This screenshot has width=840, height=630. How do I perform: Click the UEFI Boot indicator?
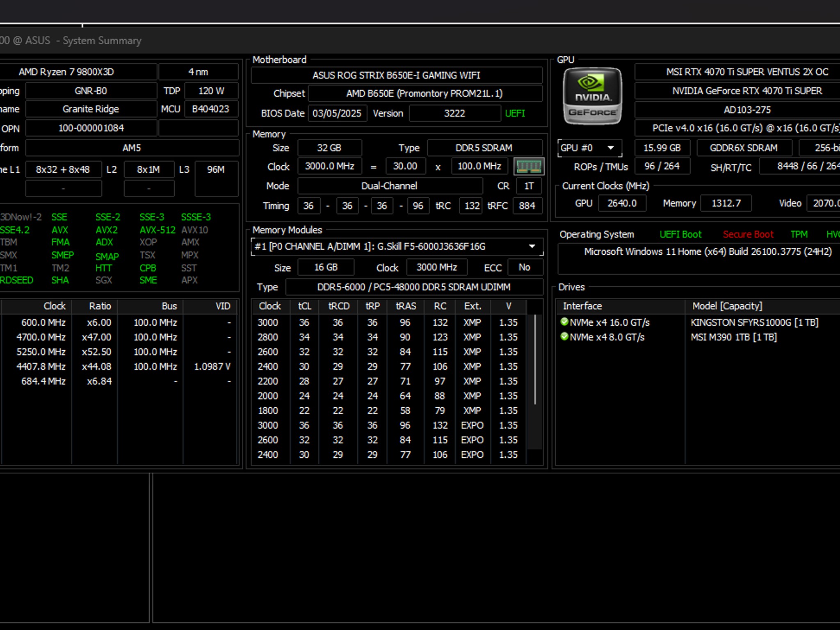click(x=680, y=235)
